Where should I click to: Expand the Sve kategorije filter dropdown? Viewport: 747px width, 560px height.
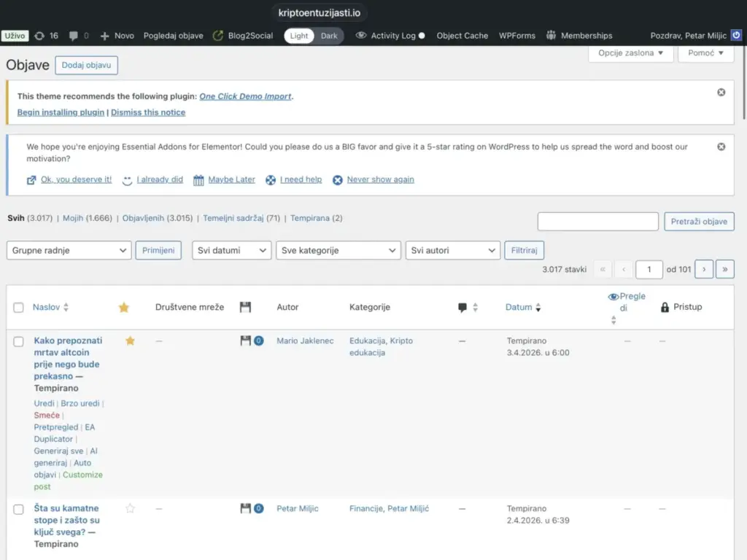(338, 250)
